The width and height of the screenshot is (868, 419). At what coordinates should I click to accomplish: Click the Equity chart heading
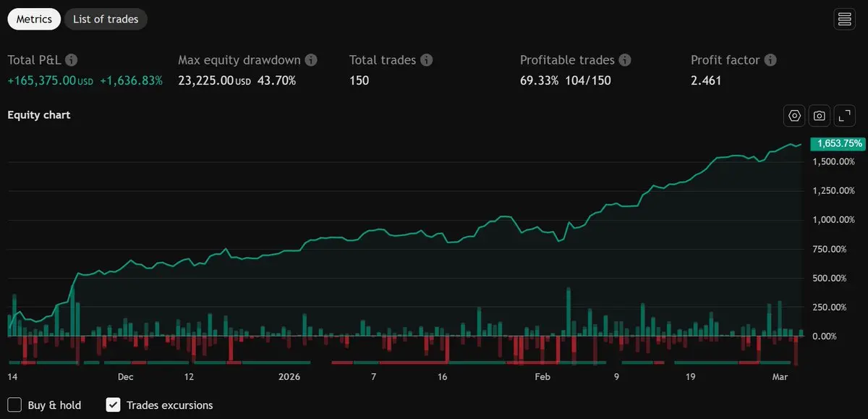[x=39, y=115]
